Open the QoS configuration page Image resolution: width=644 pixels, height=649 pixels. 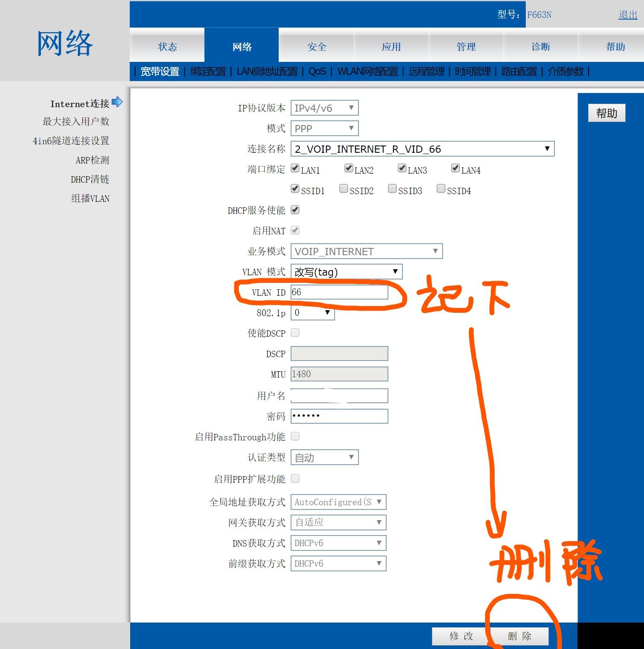click(x=318, y=72)
